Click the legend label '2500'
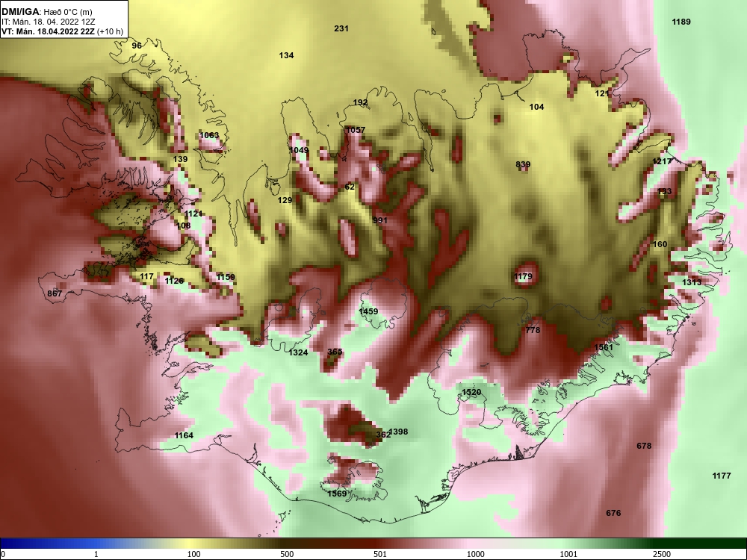Viewport: 747px width, 560px height. [662, 554]
